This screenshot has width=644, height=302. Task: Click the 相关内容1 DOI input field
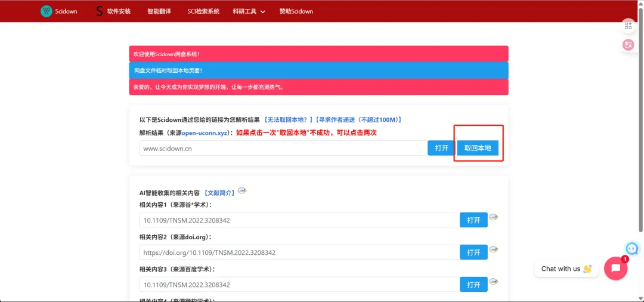coord(299,220)
